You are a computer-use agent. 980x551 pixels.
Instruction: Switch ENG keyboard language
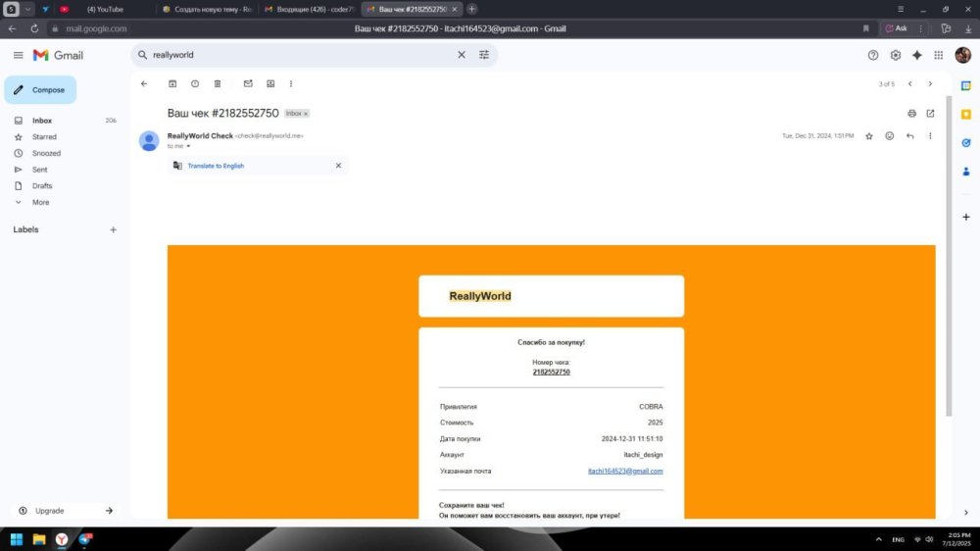pyautogui.click(x=898, y=540)
